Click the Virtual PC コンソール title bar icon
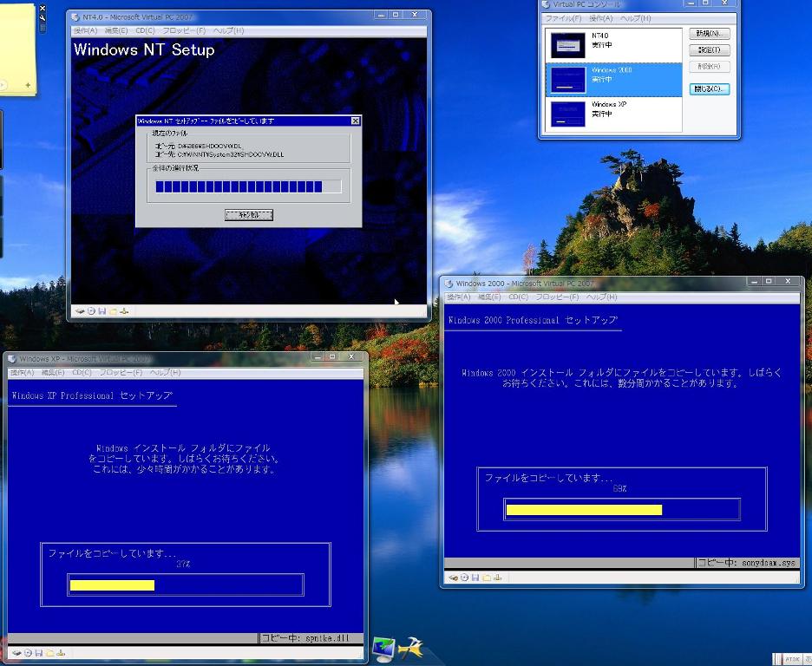Screen dimensions: 812x666 [x=546, y=4]
